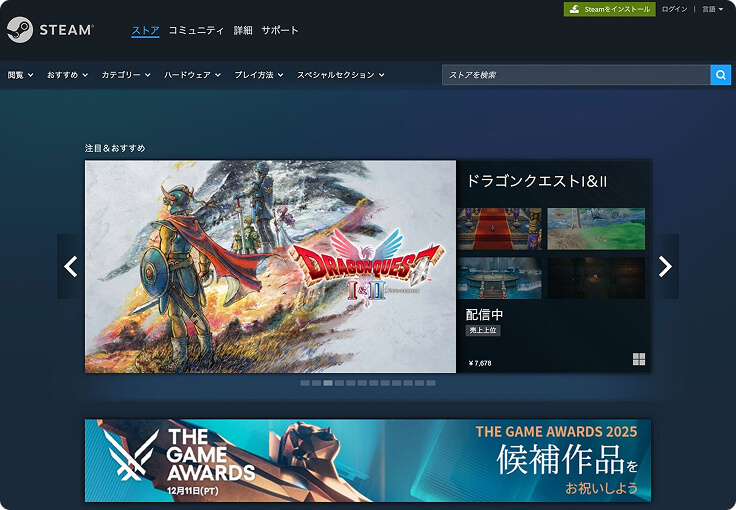Expand the ハードウェア dropdown

192,75
